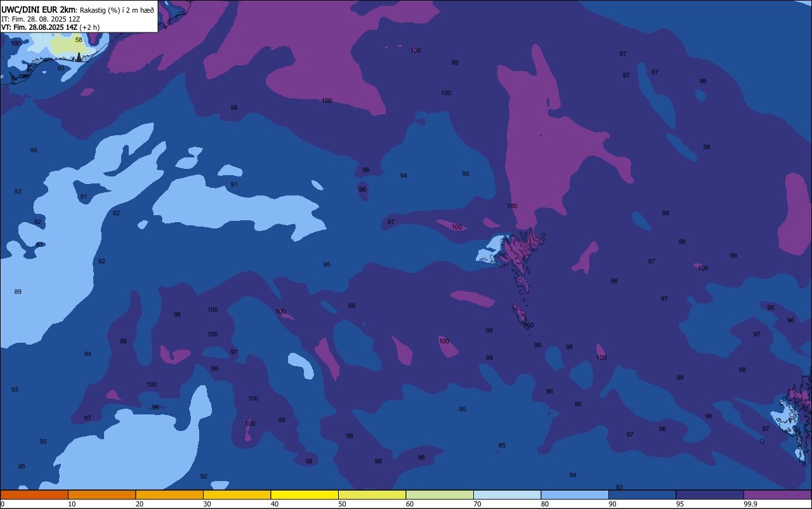The height and width of the screenshot is (509, 812).
Task: Click the legend scale label '50'
Action: click(x=342, y=504)
